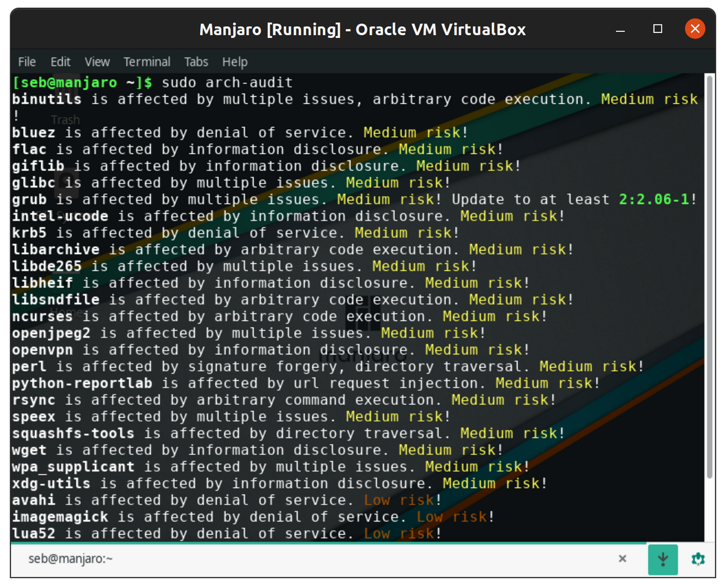Image resolution: width=726 pixels, height=588 pixels.
Task: Click the terminal vertical scrollbar
Action: click(x=709, y=278)
